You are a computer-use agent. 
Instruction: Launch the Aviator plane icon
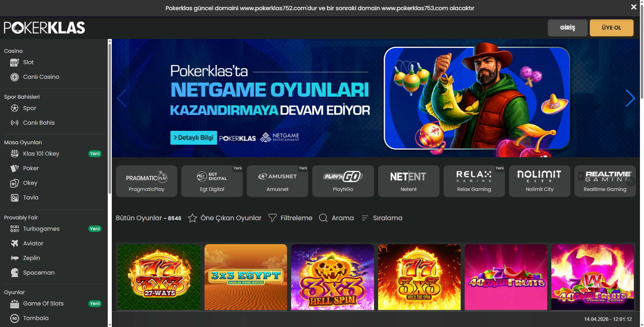point(15,243)
